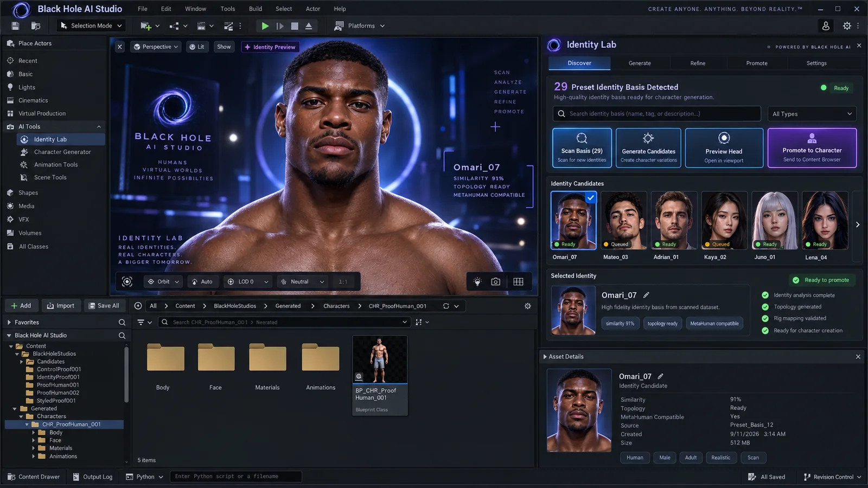This screenshot has width=868, height=488.
Task: Stop the simulation with the square button
Action: [x=295, y=25]
